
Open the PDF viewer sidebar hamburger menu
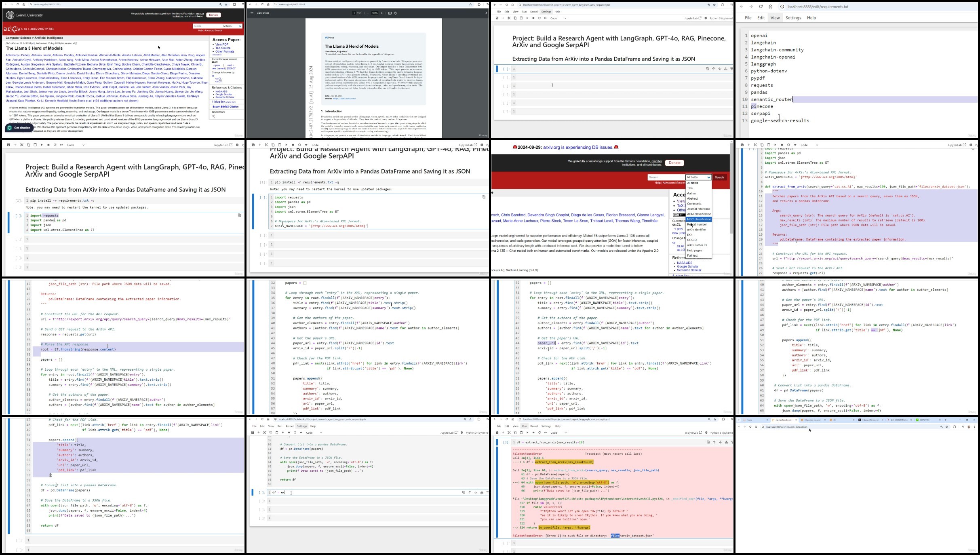pyautogui.click(x=252, y=13)
